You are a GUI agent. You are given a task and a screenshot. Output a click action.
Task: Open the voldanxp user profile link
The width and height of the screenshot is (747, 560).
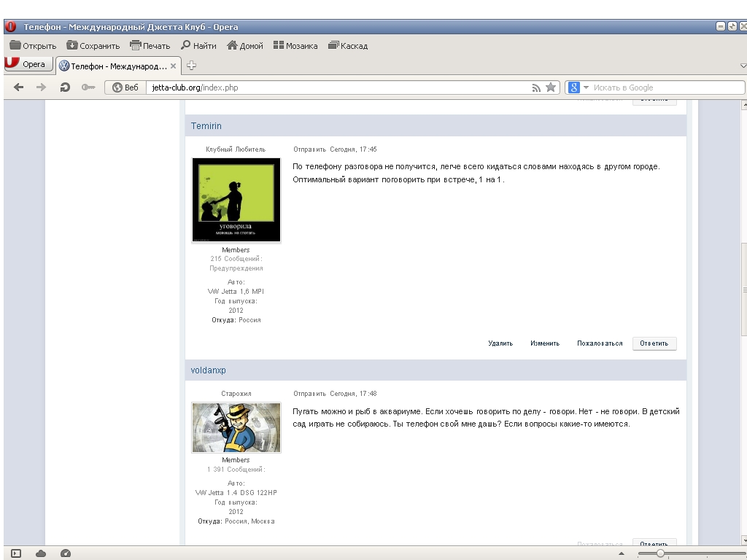[x=208, y=370]
